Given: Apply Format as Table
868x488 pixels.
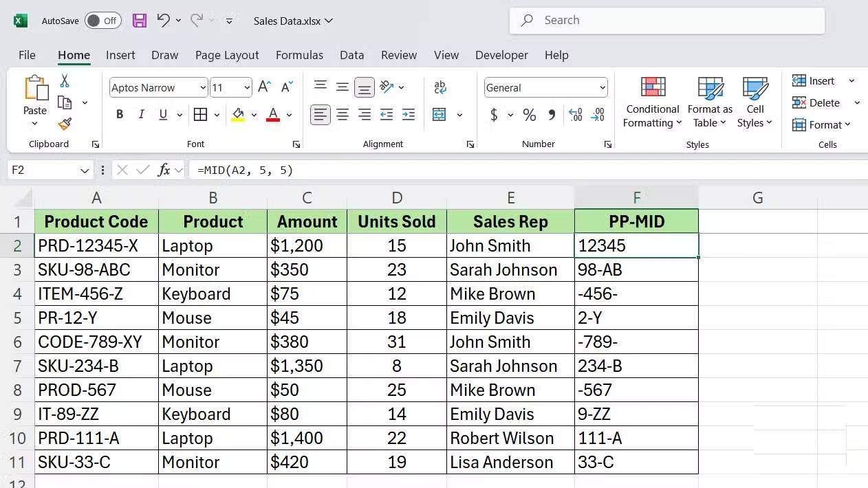Looking at the screenshot, I should 710,103.
